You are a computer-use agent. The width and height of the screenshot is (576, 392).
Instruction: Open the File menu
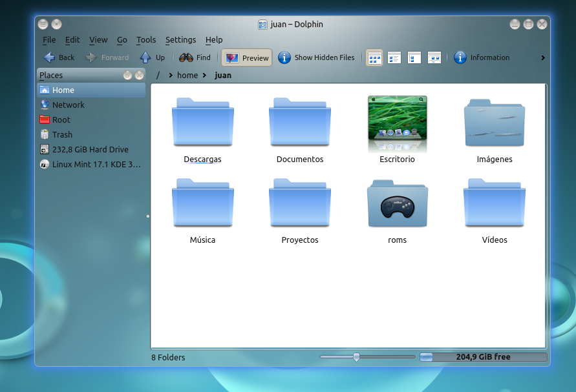pos(49,39)
